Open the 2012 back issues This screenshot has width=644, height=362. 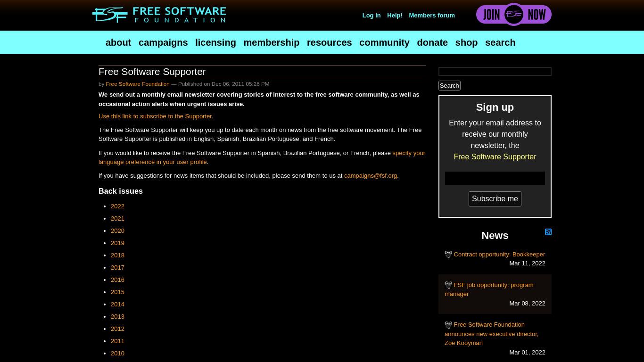117,329
